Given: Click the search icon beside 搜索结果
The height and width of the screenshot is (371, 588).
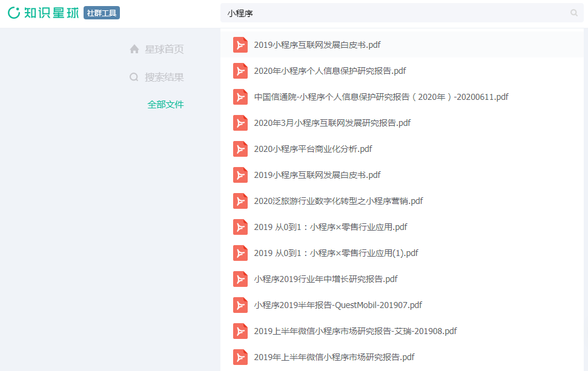Looking at the screenshot, I should [x=134, y=77].
